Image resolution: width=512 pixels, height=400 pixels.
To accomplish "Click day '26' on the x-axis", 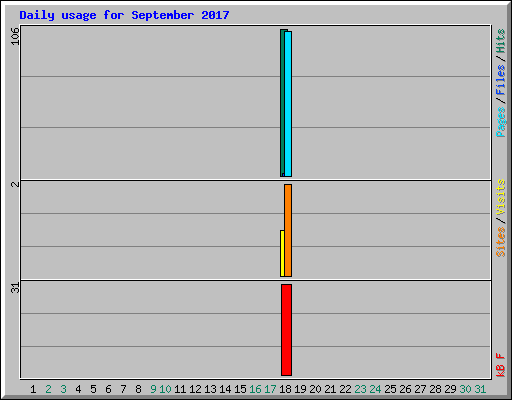I will click(x=405, y=389).
